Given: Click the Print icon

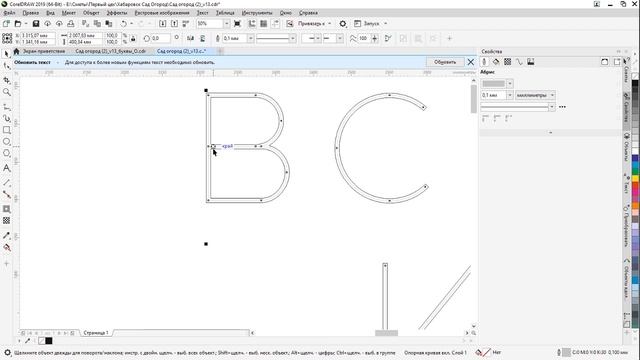Looking at the screenshot, I should click(x=71, y=24).
